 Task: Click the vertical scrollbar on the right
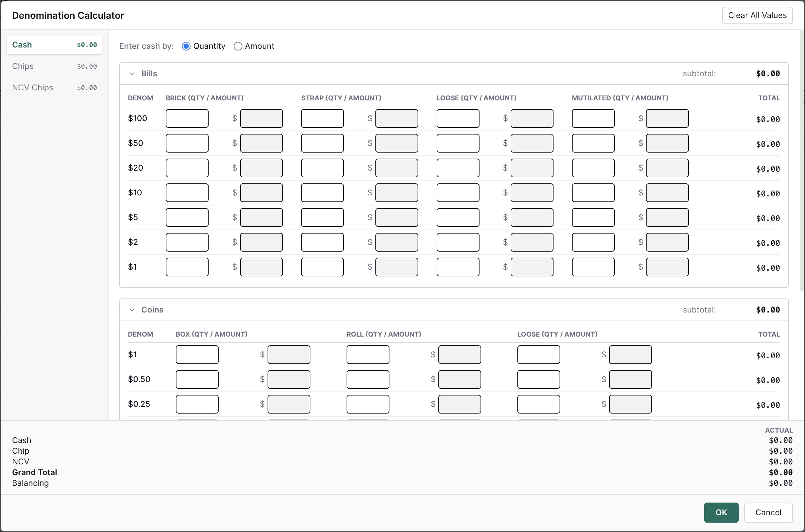pyautogui.click(x=802, y=161)
